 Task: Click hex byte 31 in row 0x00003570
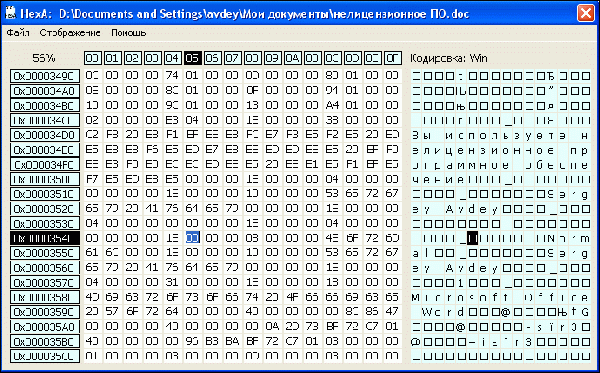[x=172, y=282]
